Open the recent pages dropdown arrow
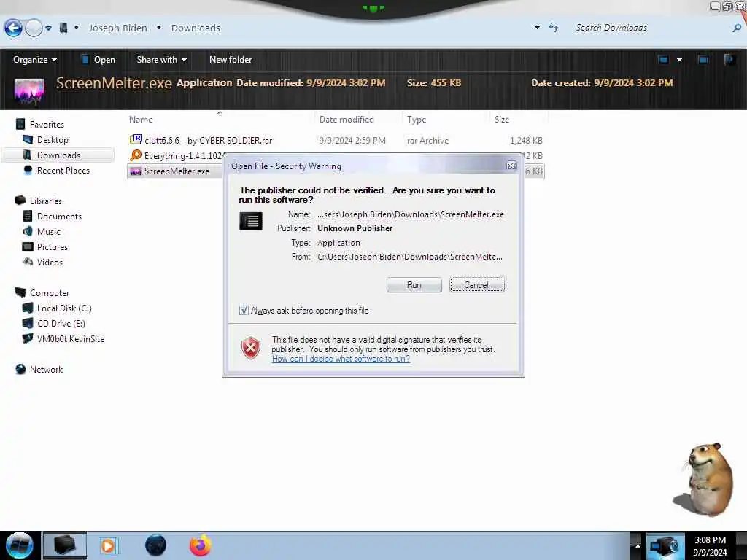Viewport: 747px width, 560px height. (48, 28)
